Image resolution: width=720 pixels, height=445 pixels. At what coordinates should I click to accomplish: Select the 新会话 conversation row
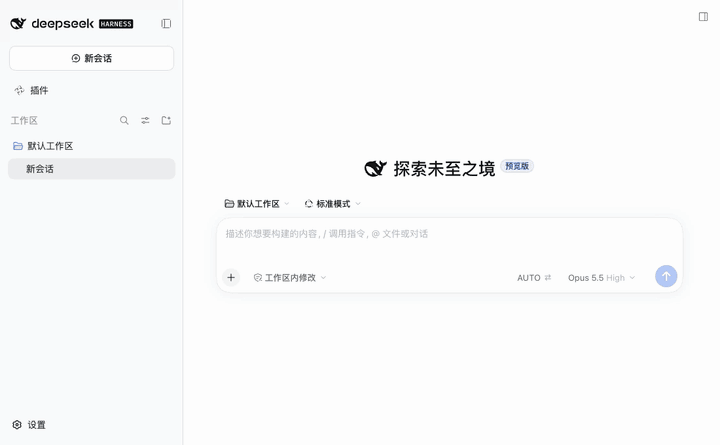[x=91, y=169]
